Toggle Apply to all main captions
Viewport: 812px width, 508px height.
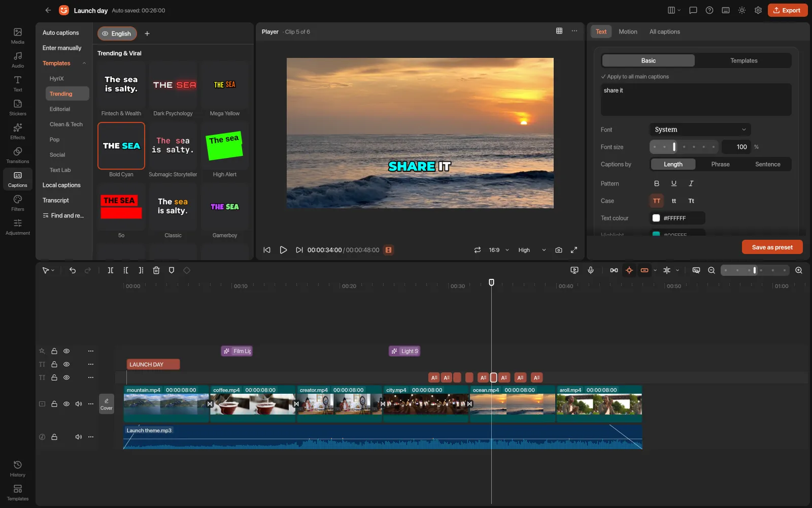[635, 77]
